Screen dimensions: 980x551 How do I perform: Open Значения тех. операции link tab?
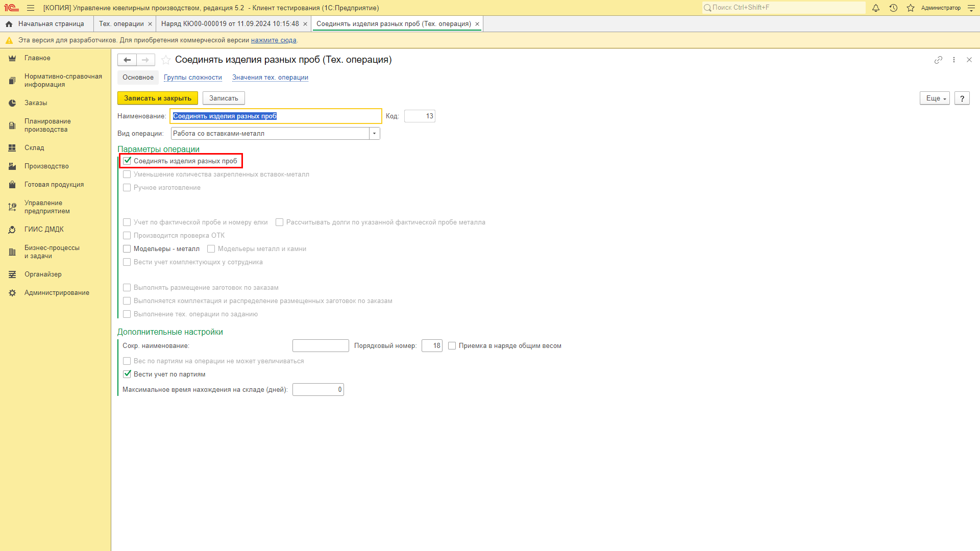pos(271,78)
